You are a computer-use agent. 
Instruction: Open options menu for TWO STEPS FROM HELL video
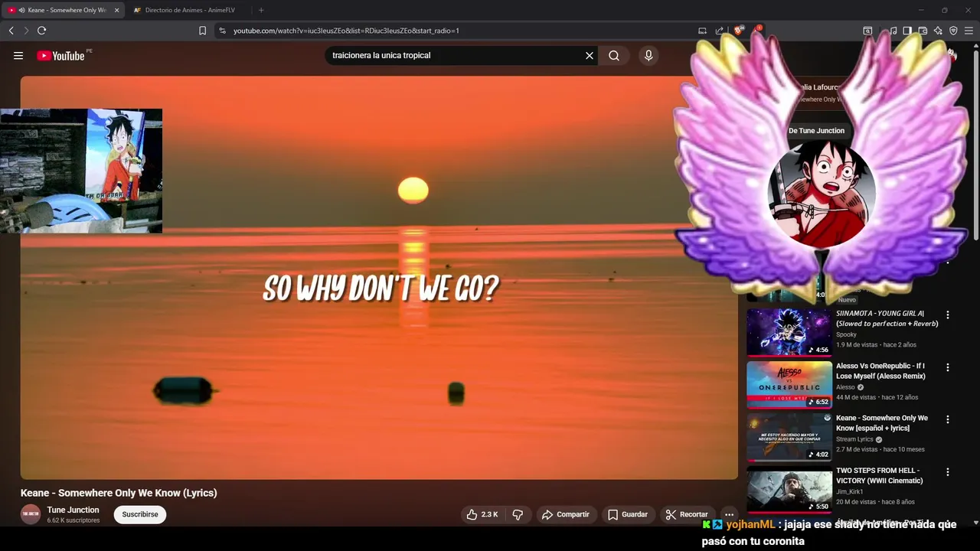948,472
